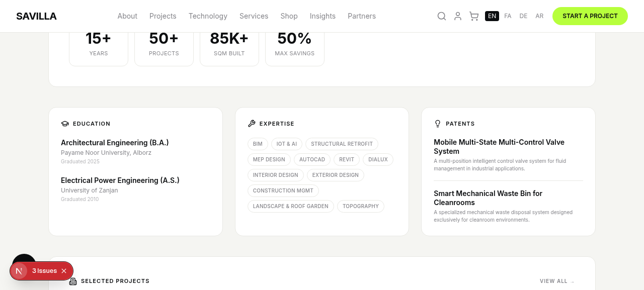Viewport: 644px width, 290px height.
Task: Dismiss the 3 Issues badge
Action: pos(64,271)
